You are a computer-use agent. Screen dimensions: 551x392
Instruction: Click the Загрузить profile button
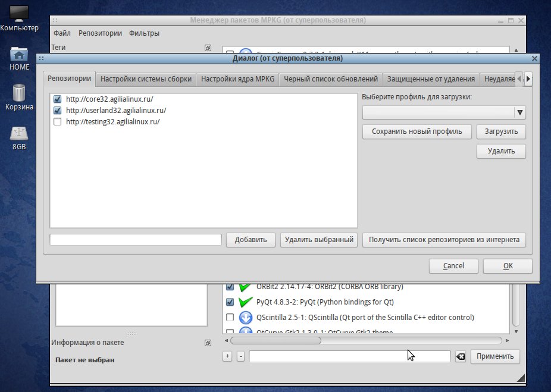[501, 131]
